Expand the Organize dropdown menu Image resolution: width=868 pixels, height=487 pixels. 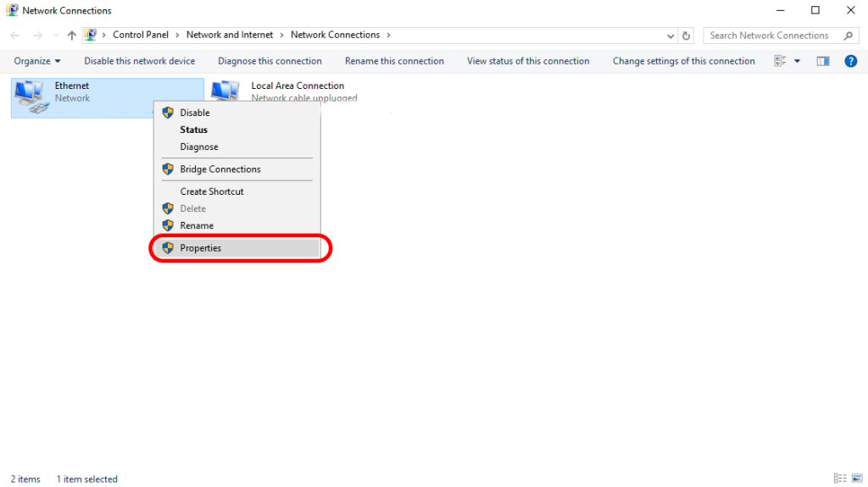(x=37, y=61)
